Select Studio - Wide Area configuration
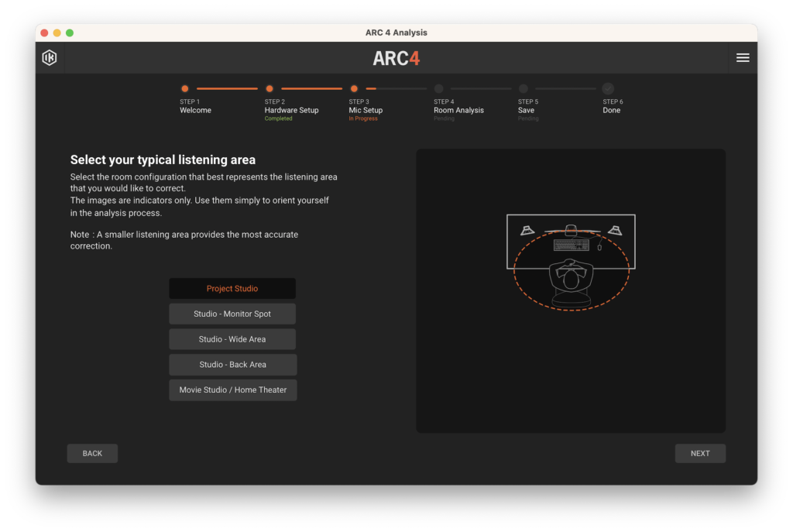The image size is (793, 532). coord(232,339)
